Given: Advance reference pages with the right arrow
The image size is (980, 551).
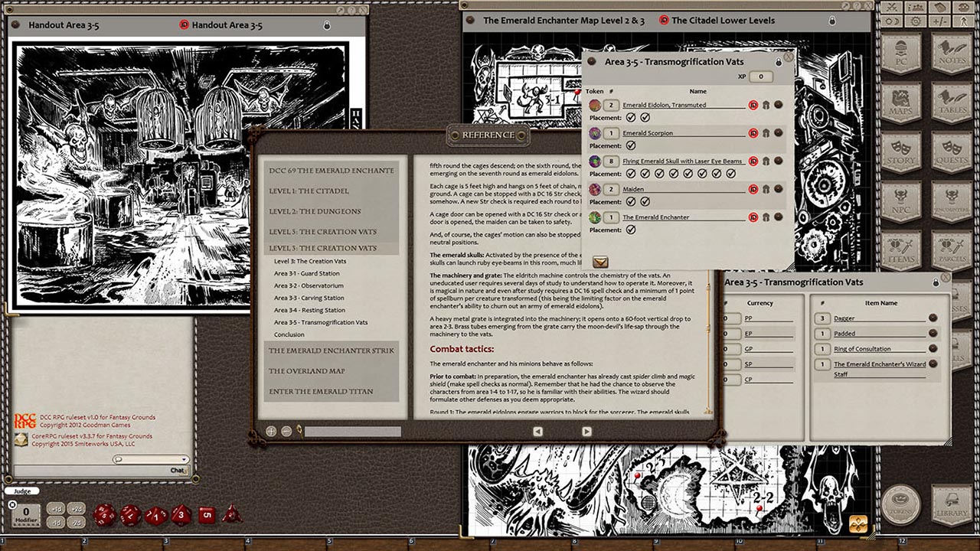Looking at the screenshot, I should click(586, 432).
